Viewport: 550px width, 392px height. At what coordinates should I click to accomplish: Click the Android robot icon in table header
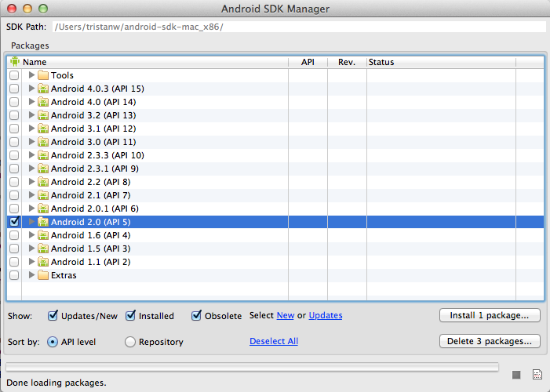[x=14, y=62]
